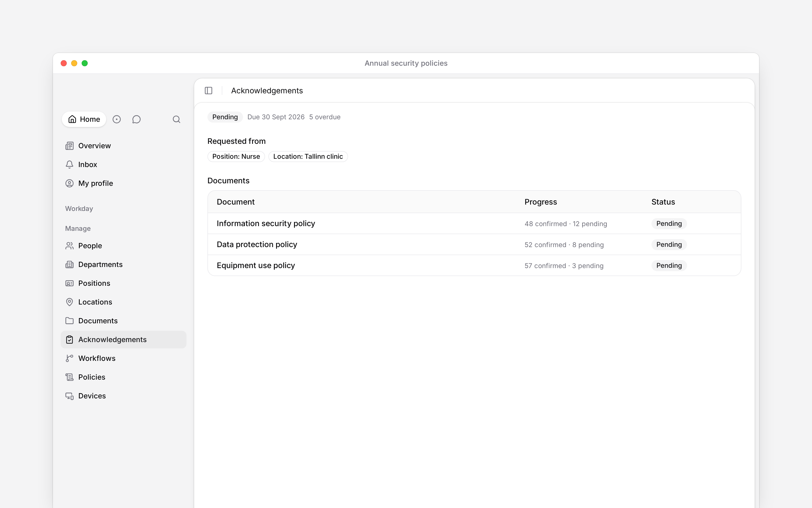Click Pending badge for Data protection policy
The height and width of the screenshot is (508, 812).
[669, 245]
